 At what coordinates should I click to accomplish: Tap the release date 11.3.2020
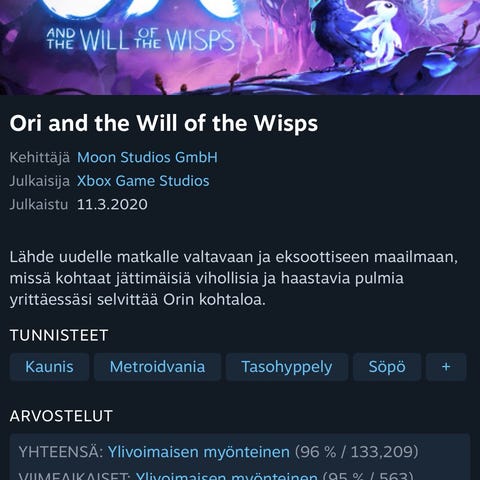(112, 204)
